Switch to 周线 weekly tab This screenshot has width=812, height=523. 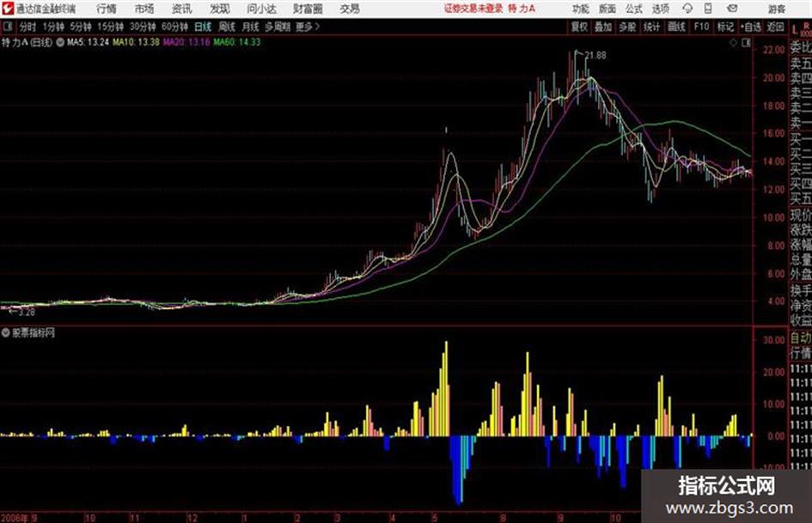point(227,27)
